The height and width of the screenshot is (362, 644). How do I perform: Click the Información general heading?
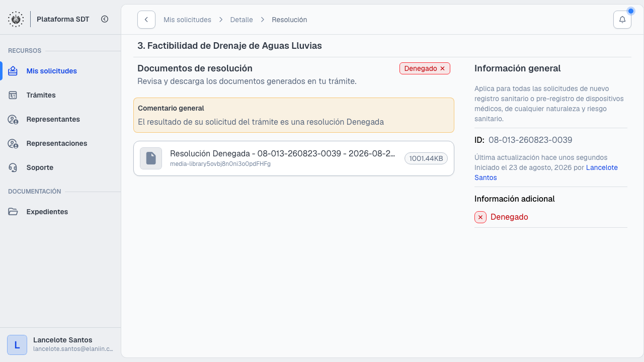(x=518, y=68)
